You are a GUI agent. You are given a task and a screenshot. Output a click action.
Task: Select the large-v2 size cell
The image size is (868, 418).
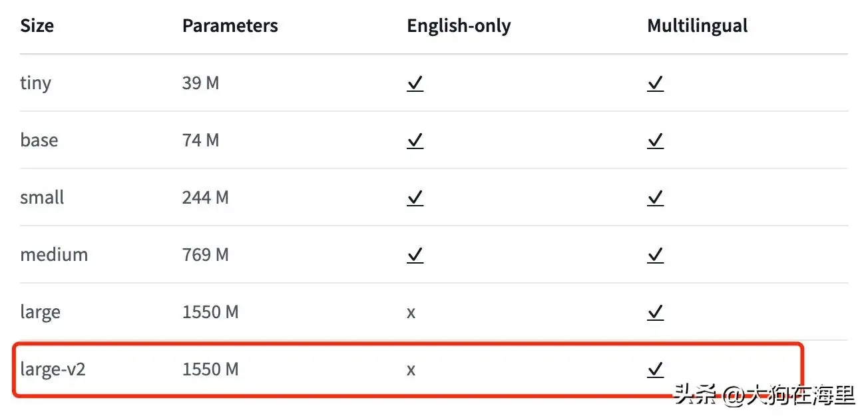tap(53, 369)
